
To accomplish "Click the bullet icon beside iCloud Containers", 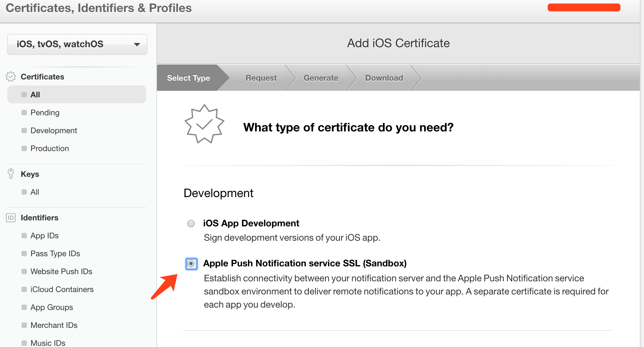I will 24,289.
